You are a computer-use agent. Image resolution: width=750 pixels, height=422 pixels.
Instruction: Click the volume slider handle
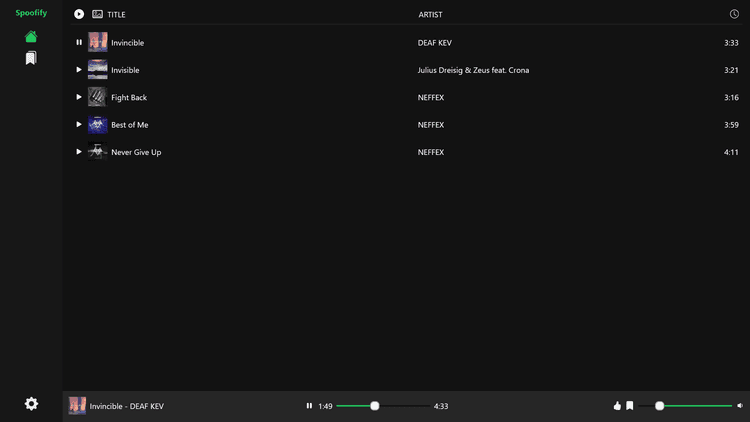tap(660, 406)
